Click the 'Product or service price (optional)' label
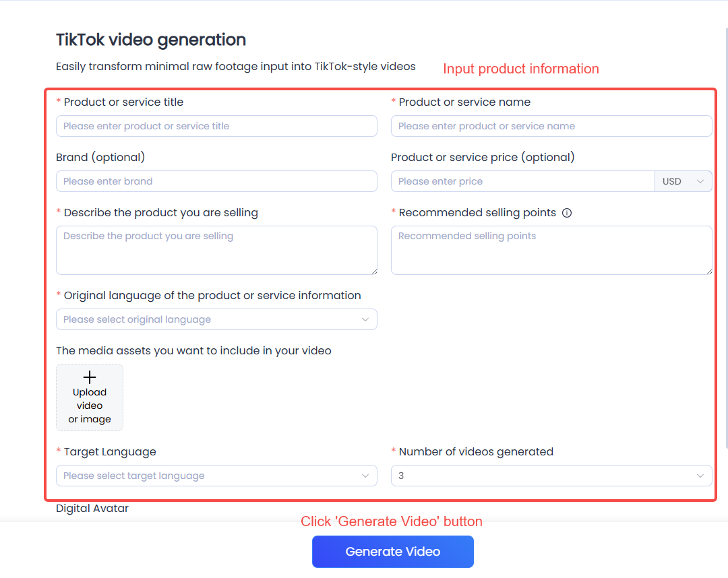Screen dimensions: 728x578 click(x=483, y=158)
